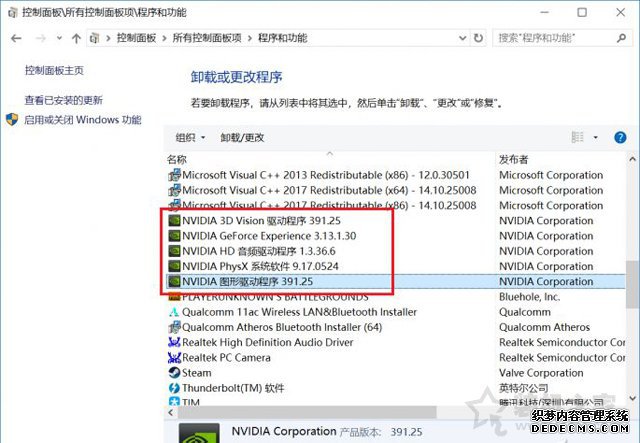
Task: Sort by 名称 column header
Action: click(x=176, y=160)
